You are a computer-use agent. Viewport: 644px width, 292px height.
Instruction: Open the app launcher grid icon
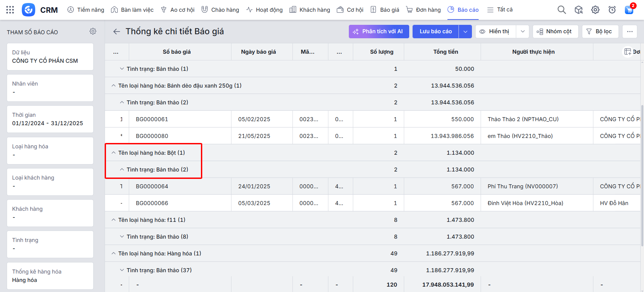[10, 10]
